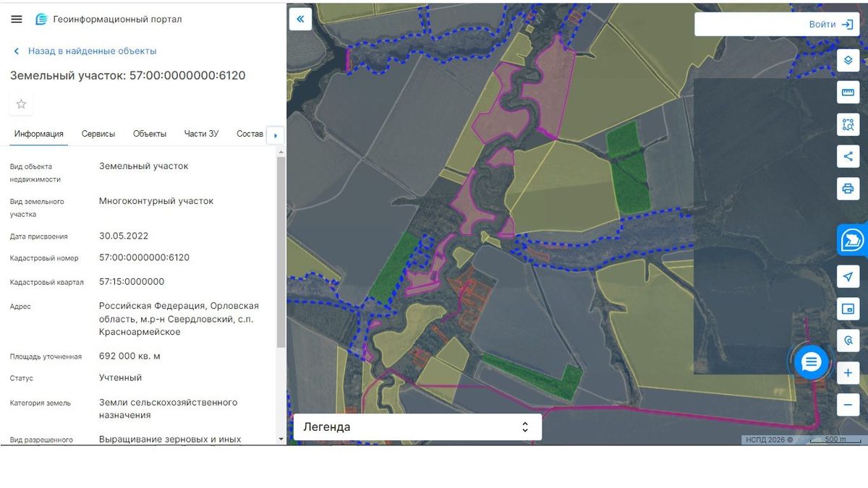868x488 pixels.
Task: Open the chat support bubble
Action: coord(811,362)
